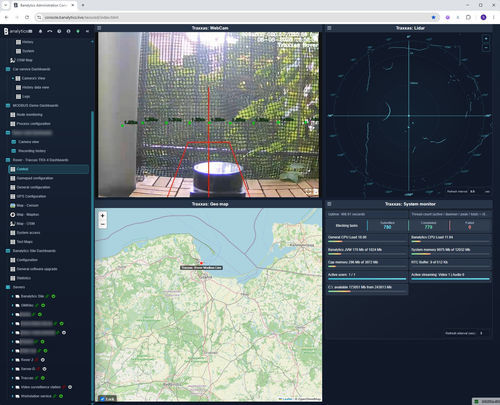Go back using the browser back arrow
Image resolution: width=500 pixels, height=405 pixels.
[6, 17]
